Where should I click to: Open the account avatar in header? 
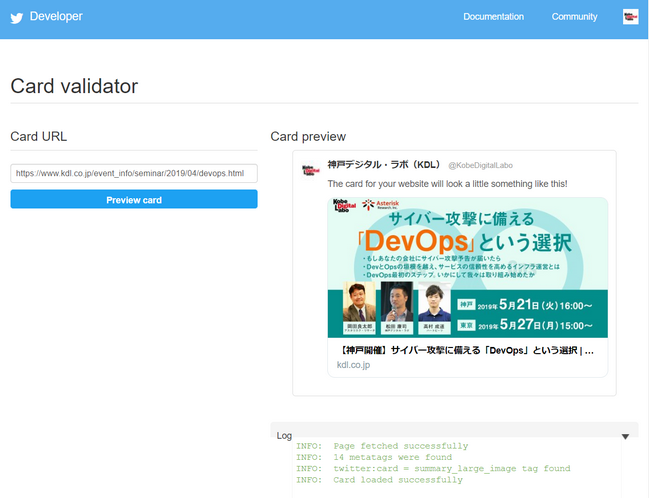click(630, 17)
